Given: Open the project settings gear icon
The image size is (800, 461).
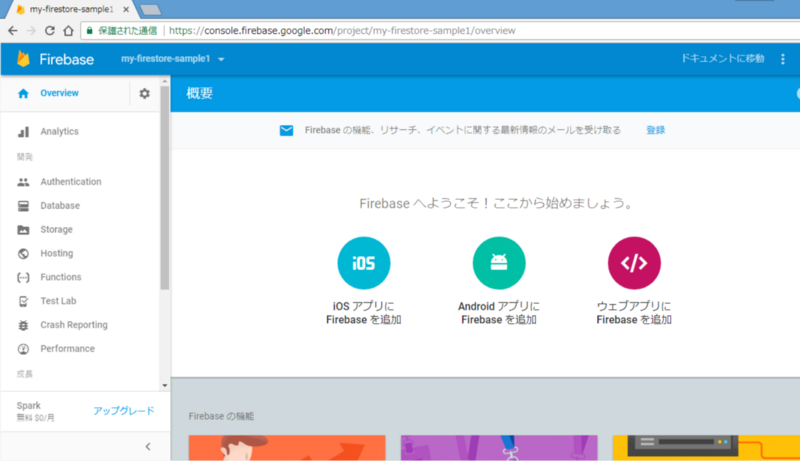Looking at the screenshot, I should tap(144, 93).
